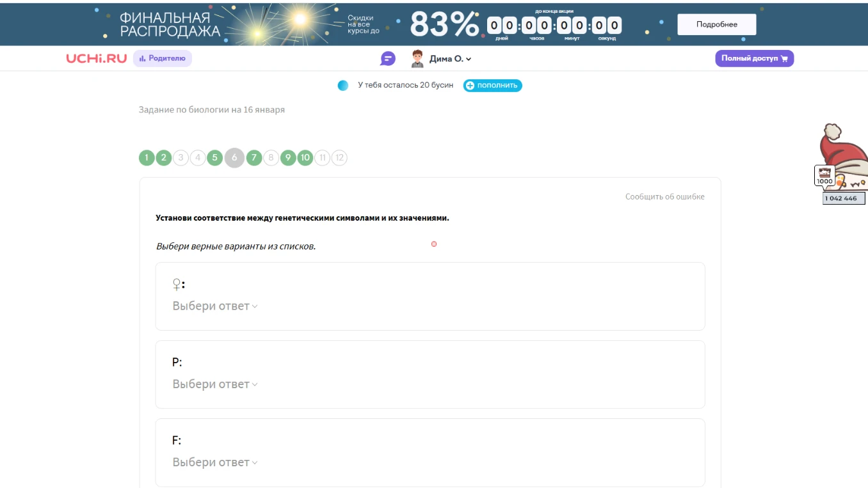Click the 1 042 446 counter
This screenshot has width=868, height=488.
(844, 198)
